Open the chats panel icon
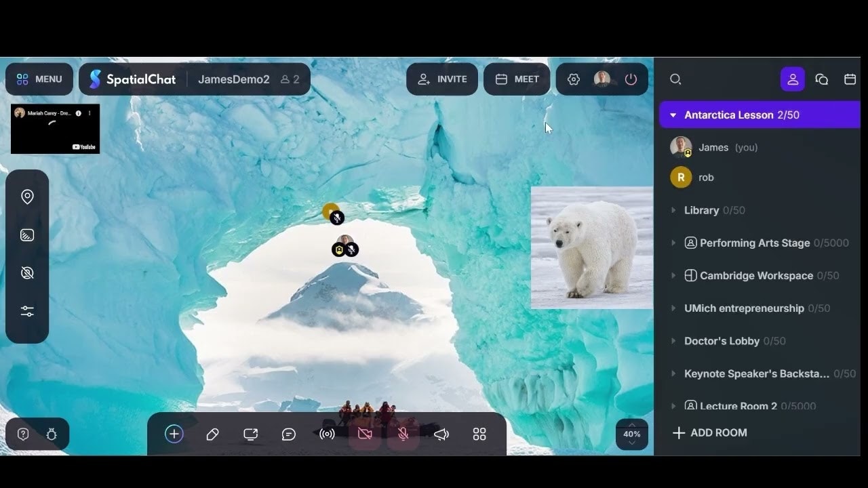 (821, 79)
